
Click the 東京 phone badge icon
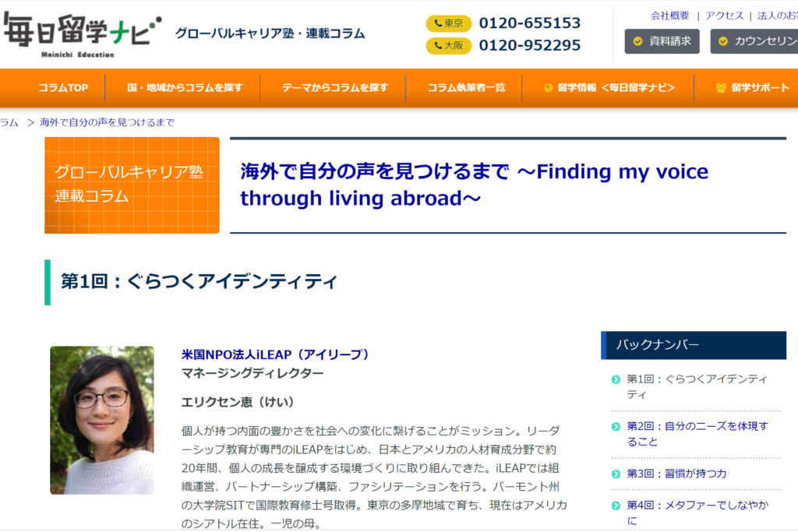tap(449, 23)
